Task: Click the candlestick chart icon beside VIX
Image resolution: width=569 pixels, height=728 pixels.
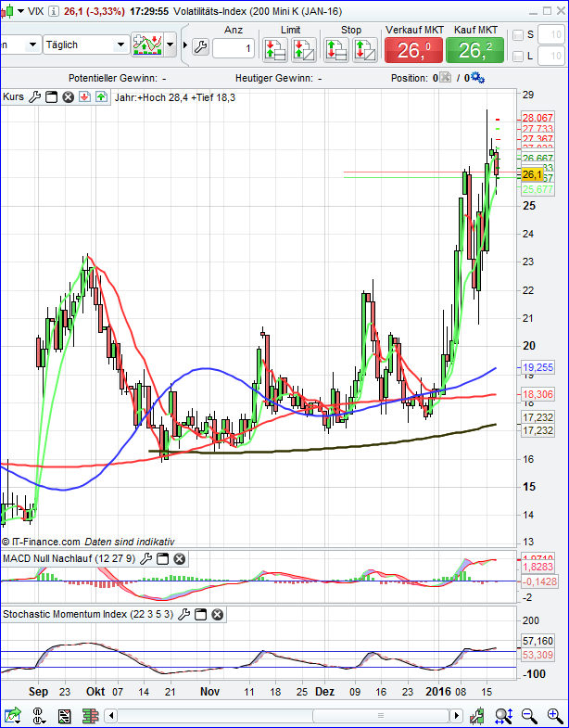Action: [6, 11]
